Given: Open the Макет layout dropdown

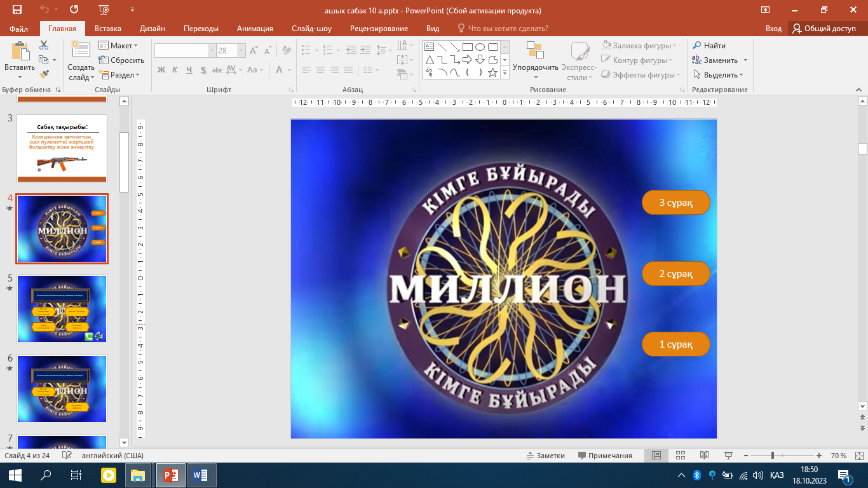Looking at the screenshot, I should click(118, 46).
